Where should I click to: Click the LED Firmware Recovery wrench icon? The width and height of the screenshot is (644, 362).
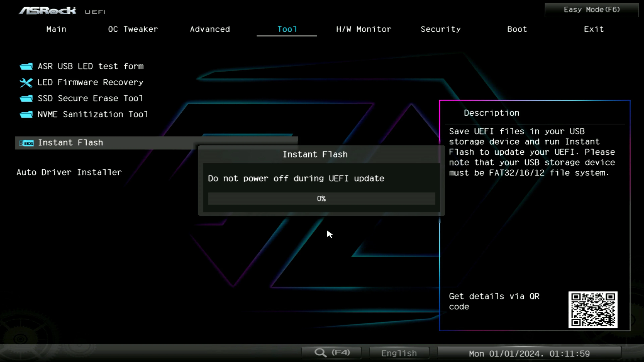(x=26, y=83)
